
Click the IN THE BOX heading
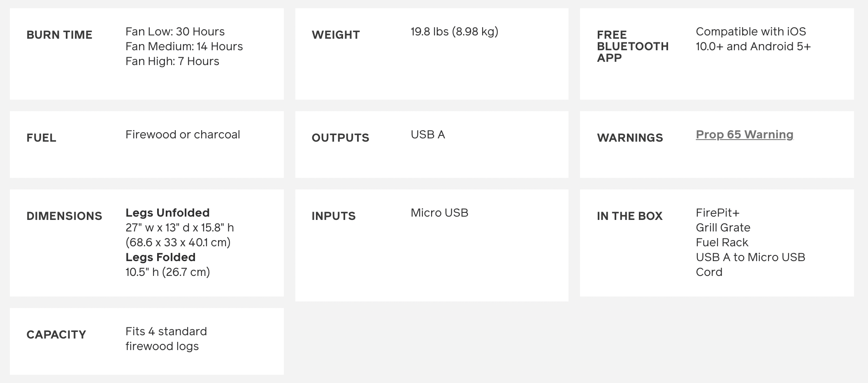[629, 216]
